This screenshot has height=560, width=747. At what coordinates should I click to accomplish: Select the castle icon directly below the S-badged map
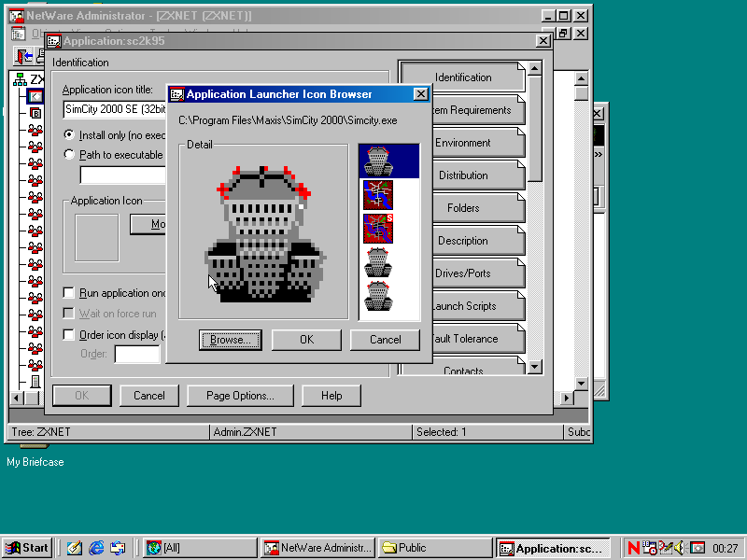pyautogui.click(x=378, y=262)
